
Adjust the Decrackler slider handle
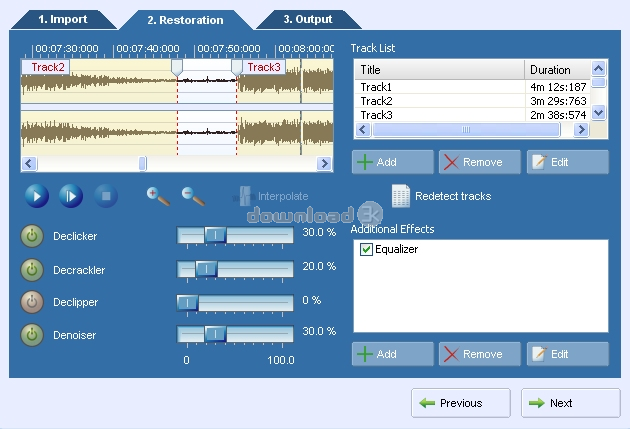coord(206,269)
